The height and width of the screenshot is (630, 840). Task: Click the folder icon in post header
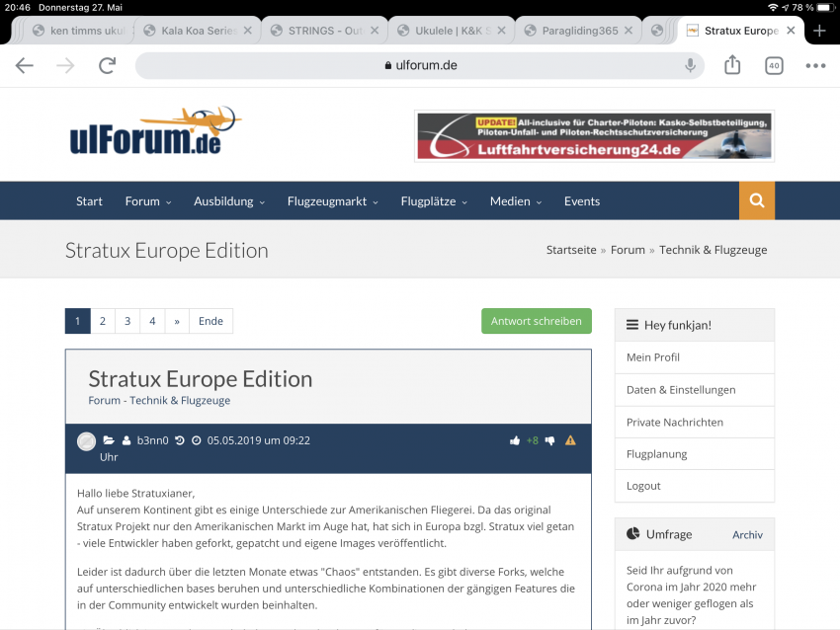pyautogui.click(x=109, y=440)
